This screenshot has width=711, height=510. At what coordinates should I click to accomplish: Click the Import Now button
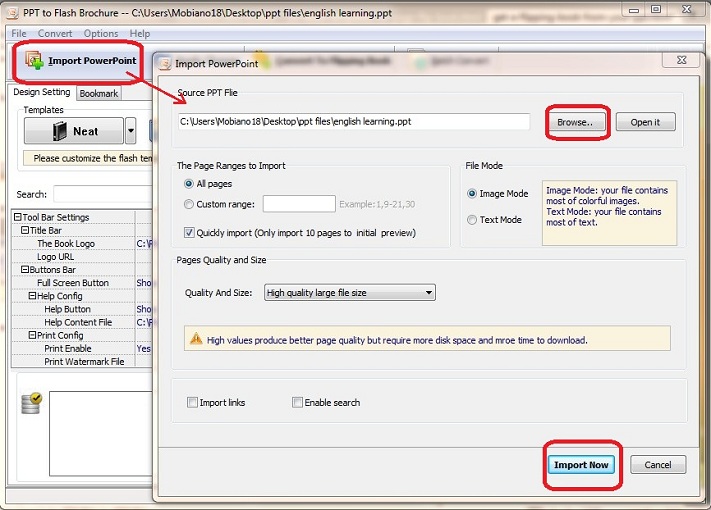coord(581,465)
